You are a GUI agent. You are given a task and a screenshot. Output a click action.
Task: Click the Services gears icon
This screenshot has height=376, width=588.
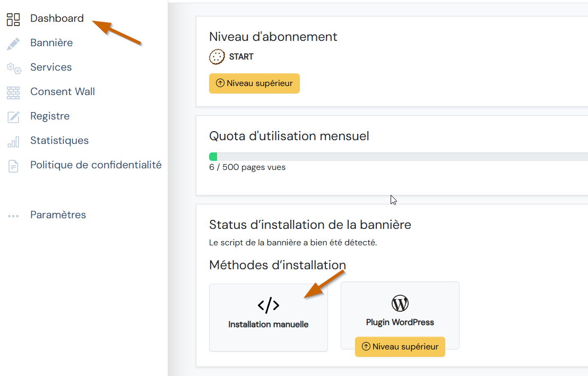coord(13,67)
